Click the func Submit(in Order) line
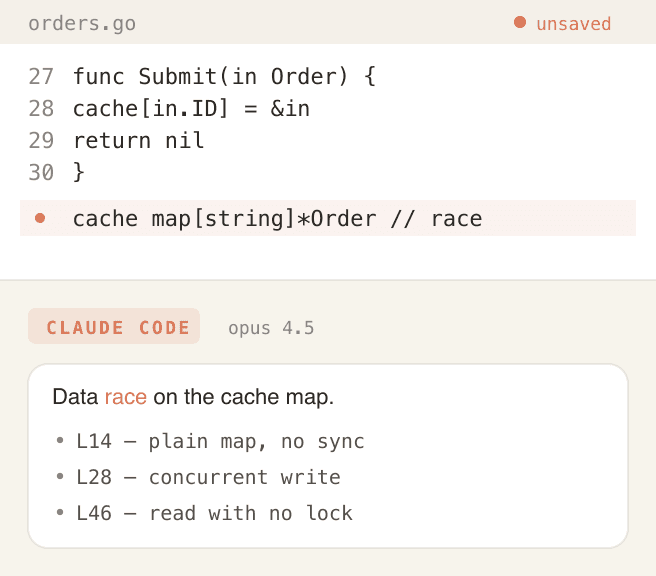The height and width of the screenshot is (576, 656). click(x=225, y=77)
